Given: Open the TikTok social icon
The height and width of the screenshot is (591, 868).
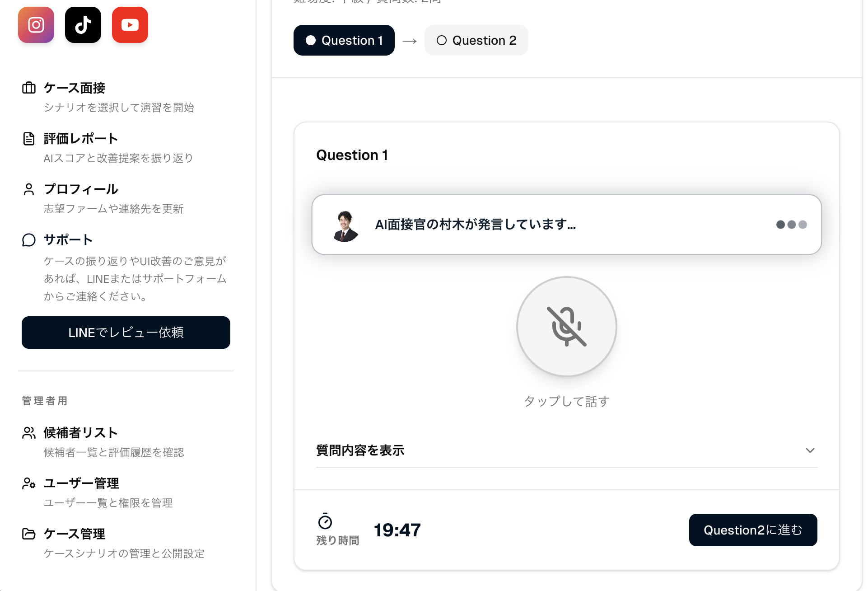Looking at the screenshot, I should tap(83, 25).
